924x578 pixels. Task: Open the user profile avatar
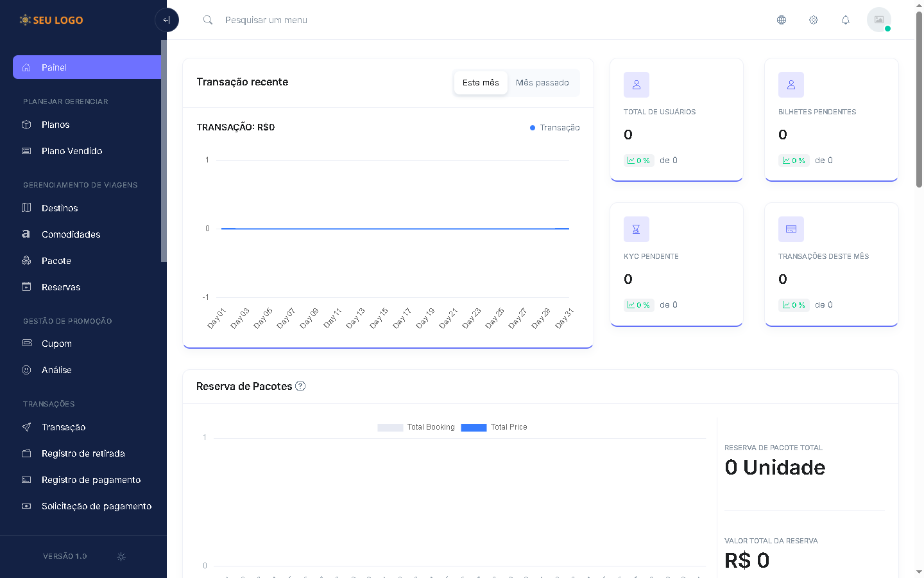point(878,20)
